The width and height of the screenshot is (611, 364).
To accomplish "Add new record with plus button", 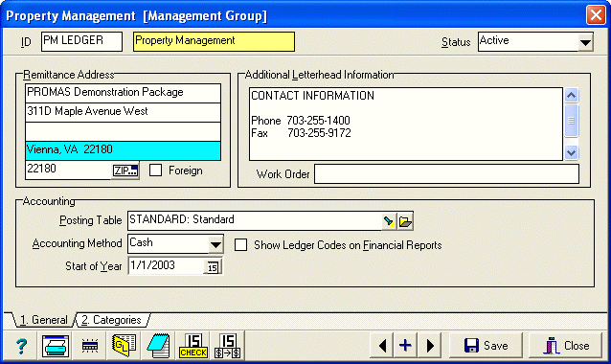I will pos(405,346).
